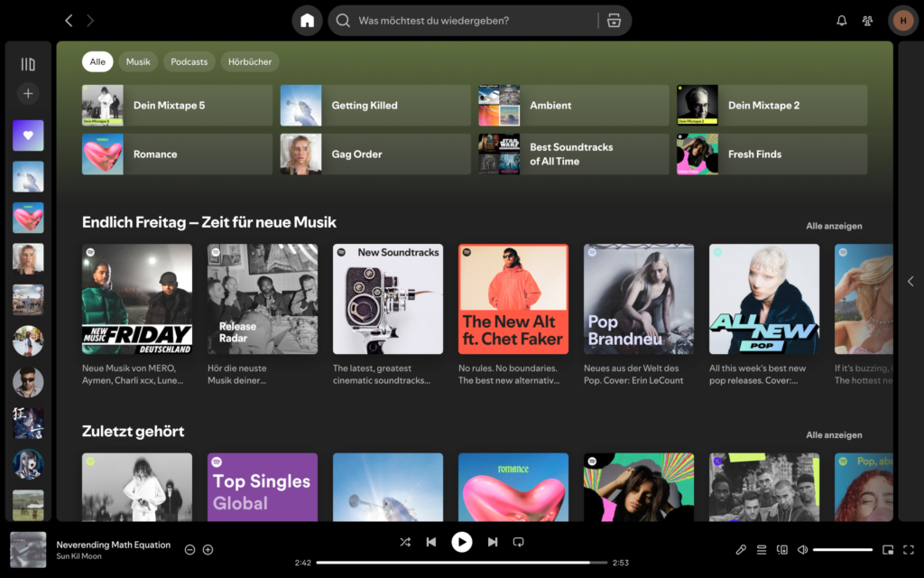Click Alle anzeigen next to Endlich Freitag
924x578 pixels.
[x=834, y=226]
